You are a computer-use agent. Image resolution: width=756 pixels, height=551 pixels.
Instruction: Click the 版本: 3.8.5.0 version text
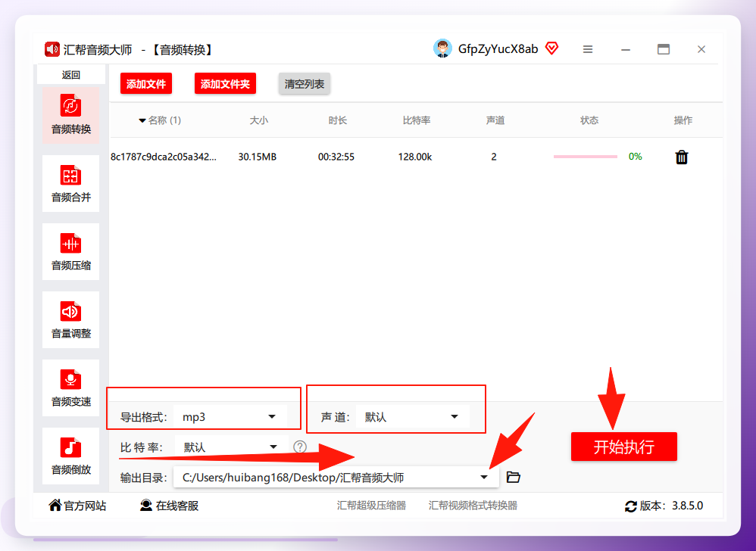coord(671,506)
